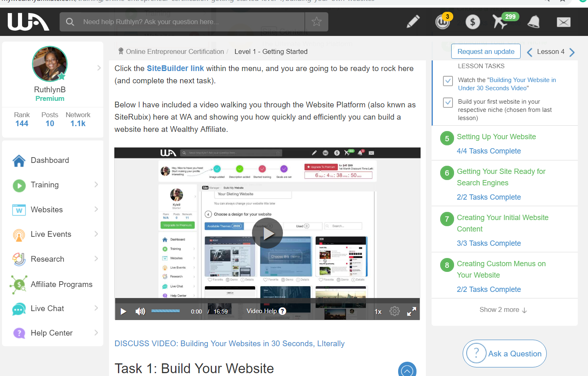Open the SiteBuilder link in text
The width and height of the screenshot is (588, 376).
[x=175, y=68]
